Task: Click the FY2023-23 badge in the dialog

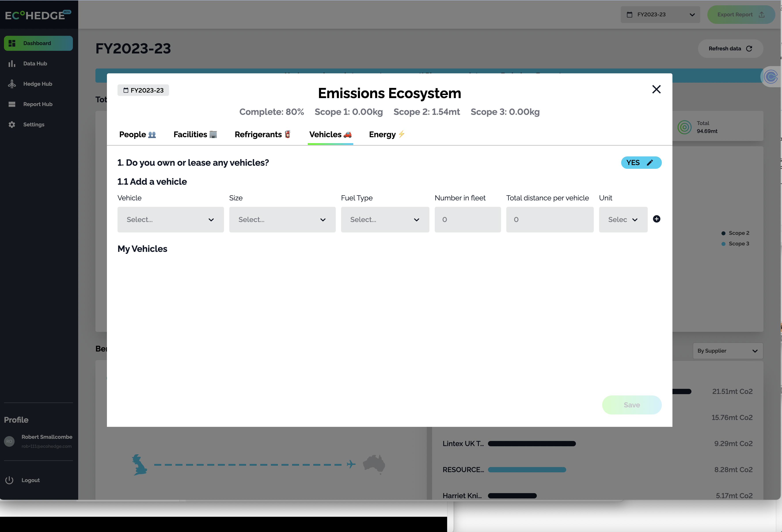Action: pos(143,90)
